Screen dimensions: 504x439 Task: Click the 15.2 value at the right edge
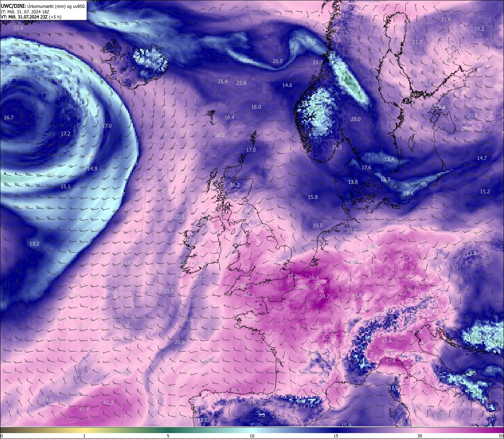click(485, 192)
